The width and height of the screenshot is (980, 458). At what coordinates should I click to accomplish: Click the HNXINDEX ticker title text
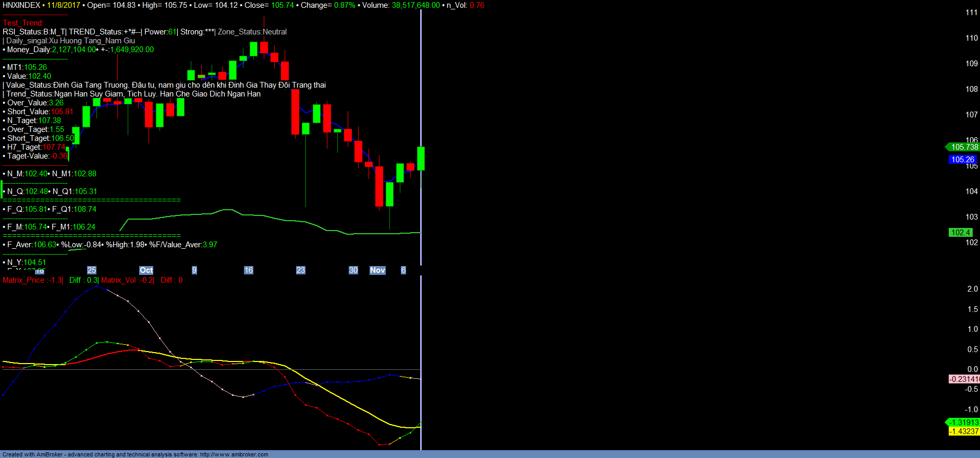point(21,5)
